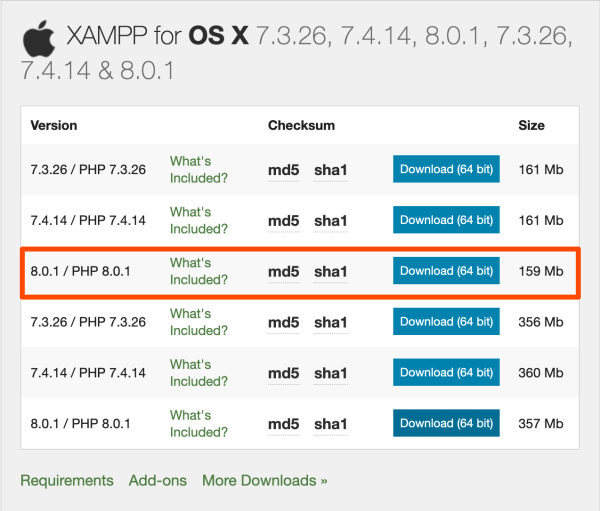Show sha1 checksum for 360 Mb 7.4.14 row

[331, 374]
